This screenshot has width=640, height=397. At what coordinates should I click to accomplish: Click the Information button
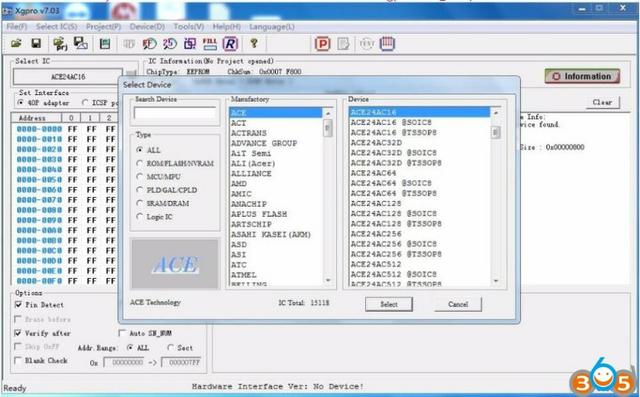pyautogui.click(x=582, y=76)
